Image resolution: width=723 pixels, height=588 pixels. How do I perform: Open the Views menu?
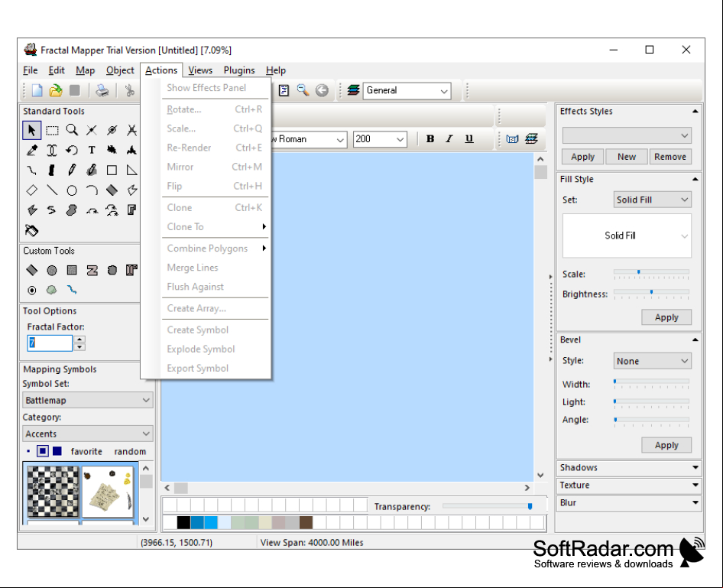click(x=200, y=70)
